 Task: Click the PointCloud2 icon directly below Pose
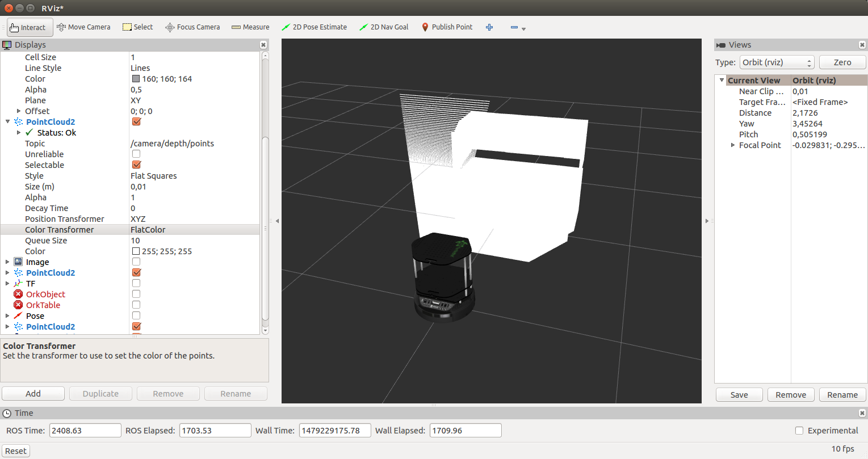click(18, 327)
